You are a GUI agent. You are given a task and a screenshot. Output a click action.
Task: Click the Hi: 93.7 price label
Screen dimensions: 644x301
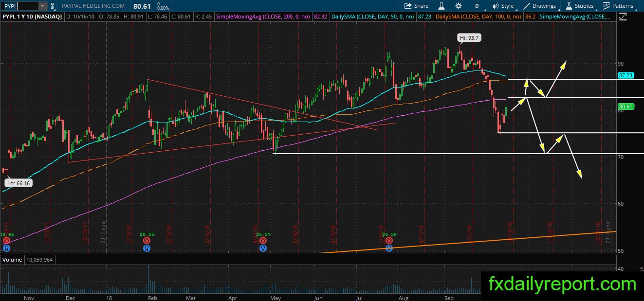click(x=469, y=37)
